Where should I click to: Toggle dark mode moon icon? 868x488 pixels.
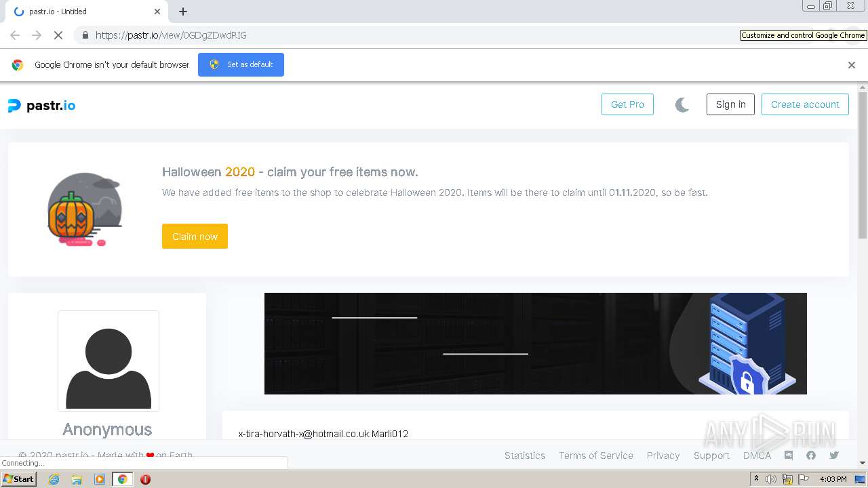pyautogui.click(x=682, y=104)
